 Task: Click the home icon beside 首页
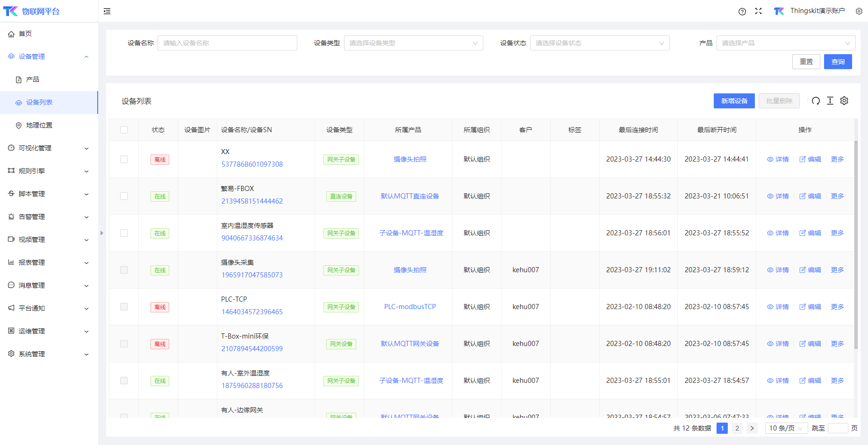(11, 34)
